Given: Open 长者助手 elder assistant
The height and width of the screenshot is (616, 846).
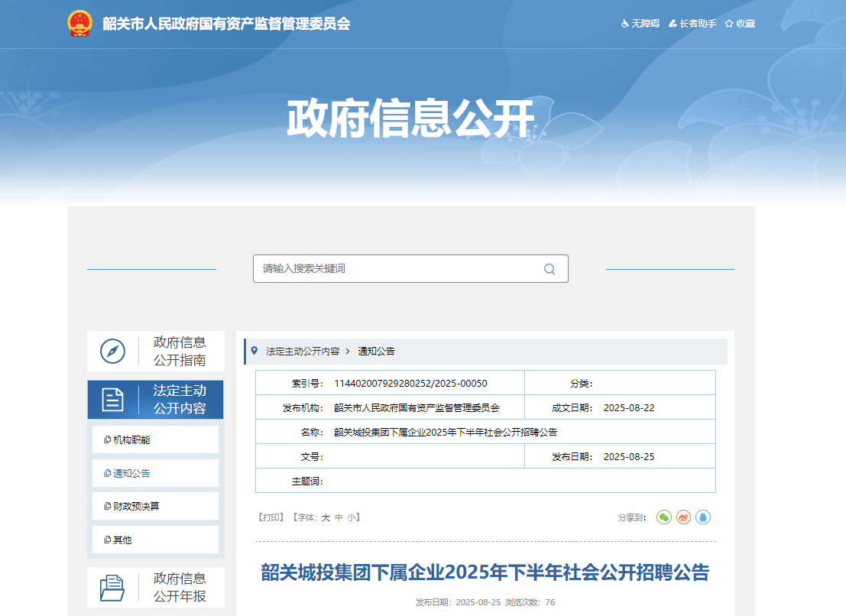Looking at the screenshot, I should tap(692, 24).
